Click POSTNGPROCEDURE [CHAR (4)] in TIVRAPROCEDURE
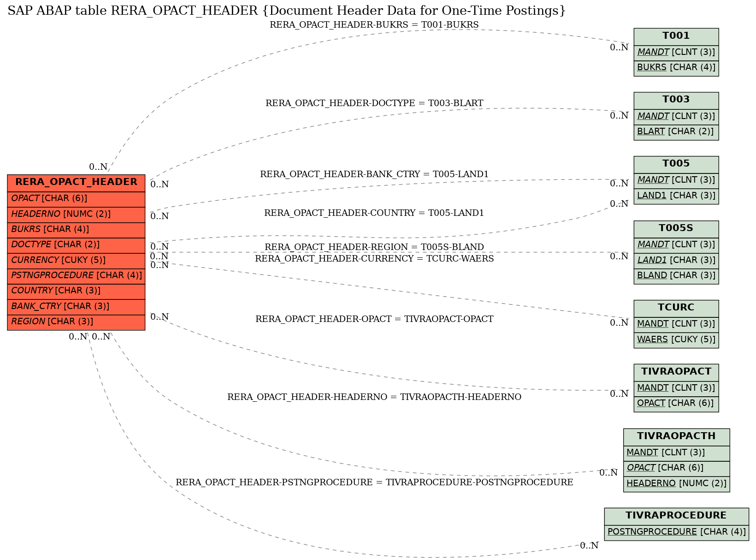 (x=676, y=532)
